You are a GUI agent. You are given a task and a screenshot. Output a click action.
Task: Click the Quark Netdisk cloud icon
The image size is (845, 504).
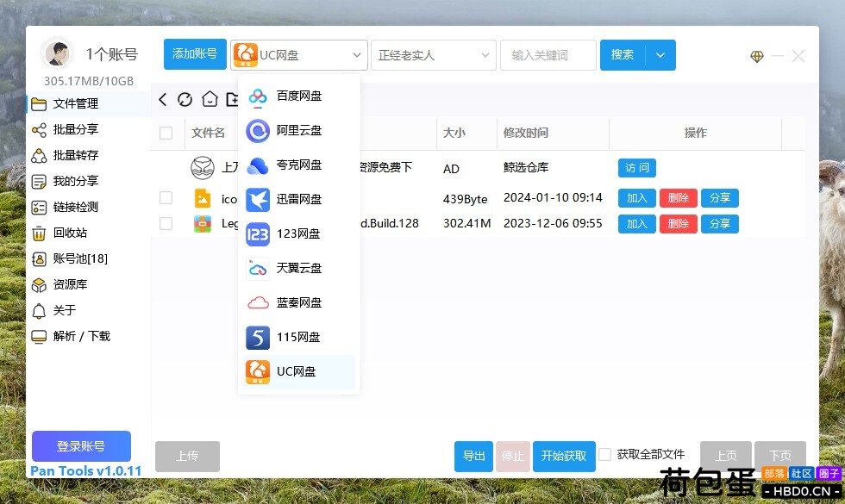pos(258,165)
